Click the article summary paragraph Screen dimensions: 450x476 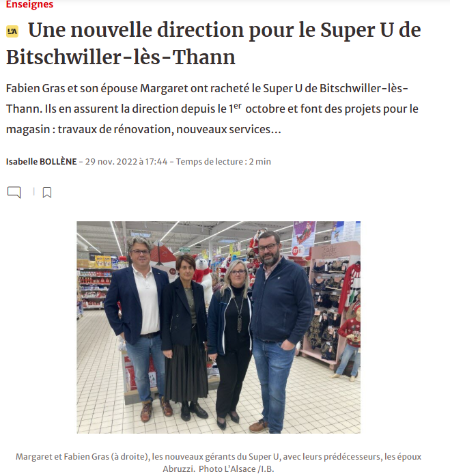click(x=212, y=109)
